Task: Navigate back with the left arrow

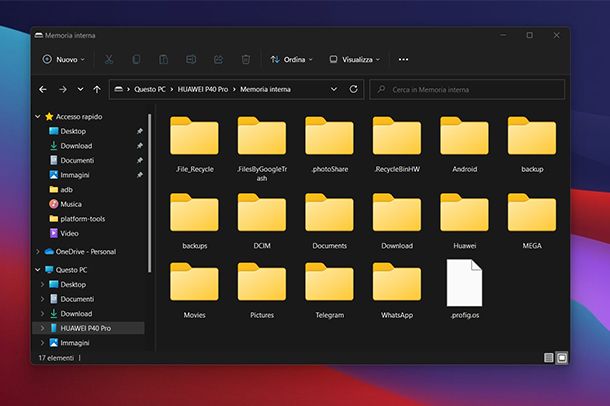Action: (43, 89)
